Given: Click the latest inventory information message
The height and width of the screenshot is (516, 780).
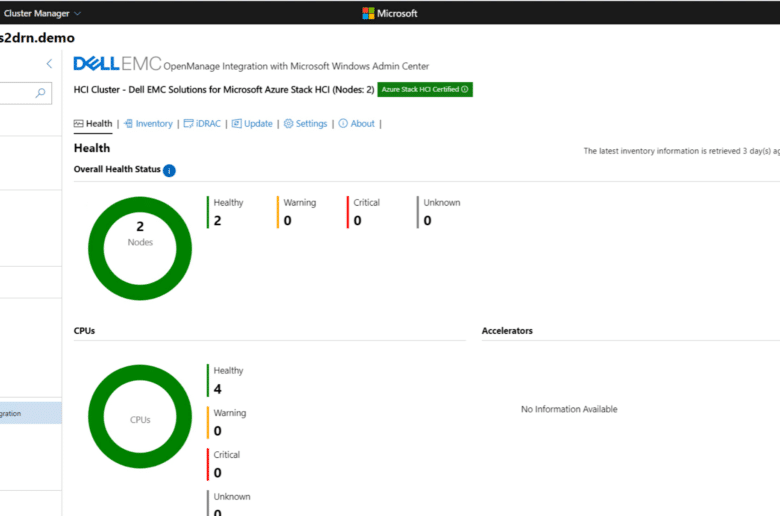Looking at the screenshot, I should click(x=682, y=151).
